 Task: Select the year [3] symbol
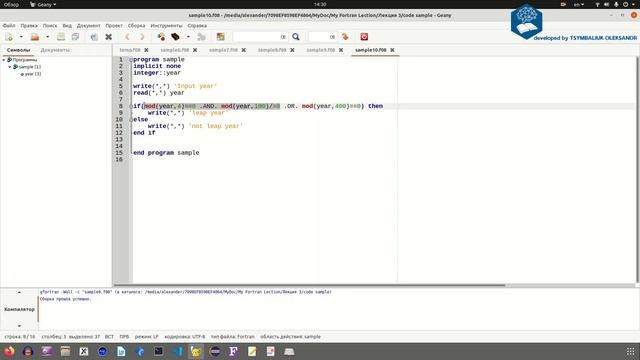[33, 74]
